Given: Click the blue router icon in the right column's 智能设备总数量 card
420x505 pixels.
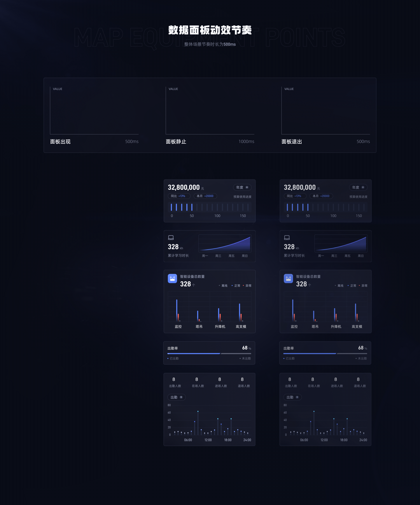Looking at the screenshot, I should tap(288, 278).
